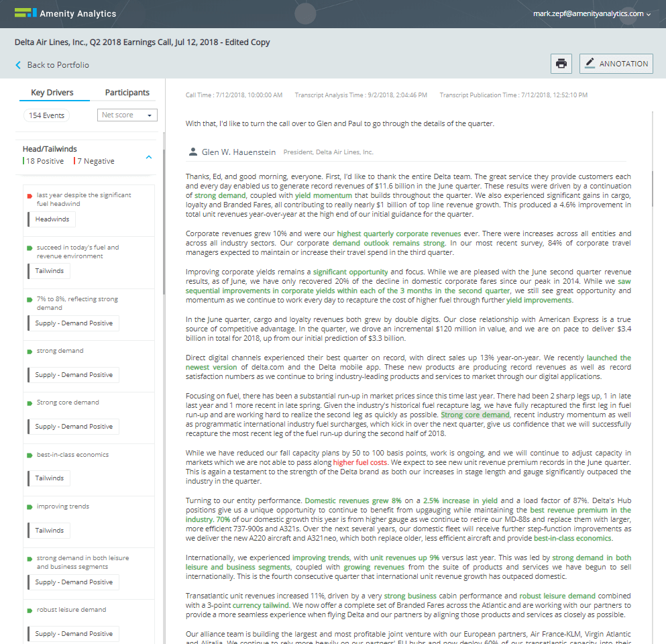Click the Tailwinds tag under 'best-in-class economics'
The height and width of the screenshot is (644, 666).
tap(49, 478)
